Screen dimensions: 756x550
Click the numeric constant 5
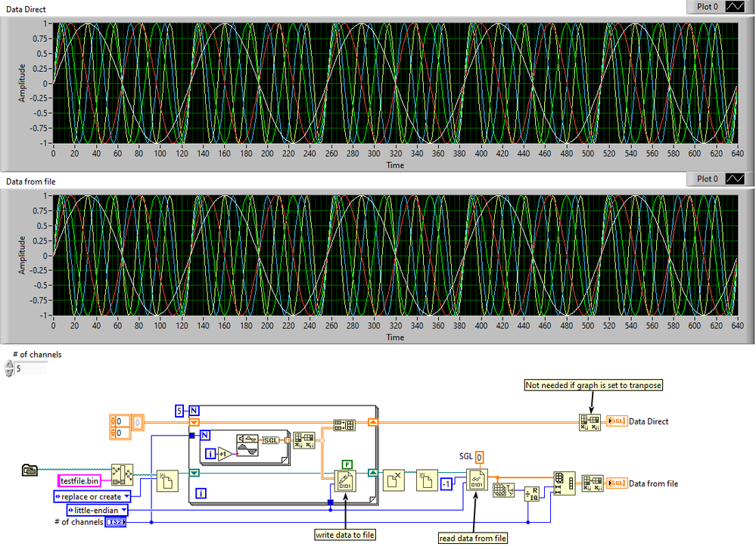[x=179, y=411]
